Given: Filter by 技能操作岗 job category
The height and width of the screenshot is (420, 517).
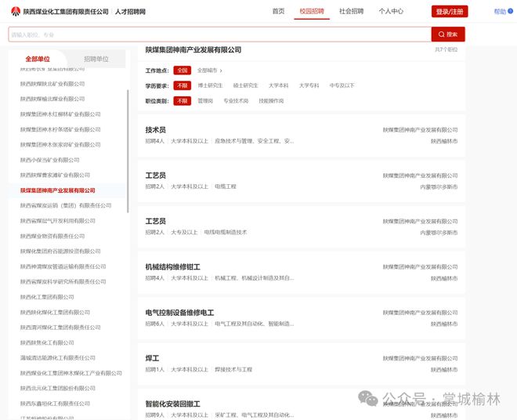Looking at the screenshot, I should (271, 100).
